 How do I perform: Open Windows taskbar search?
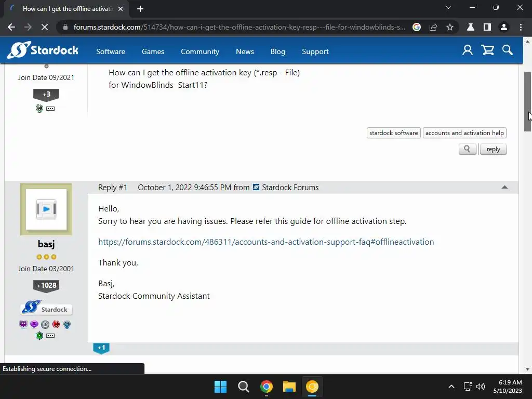click(x=244, y=387)
